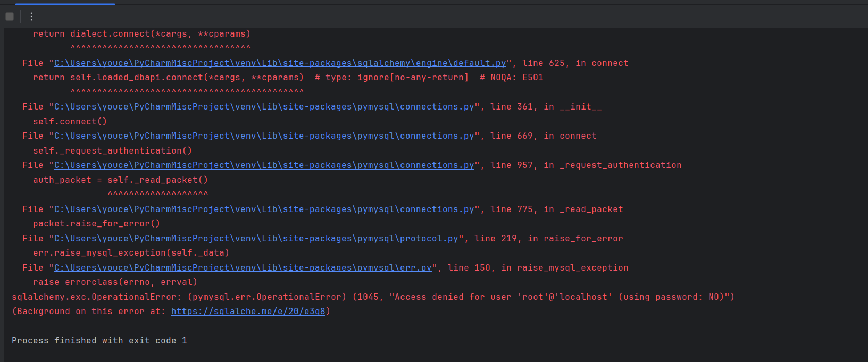Open the pymysql err.py file link
Screen dimensions: 868x362
243,268
